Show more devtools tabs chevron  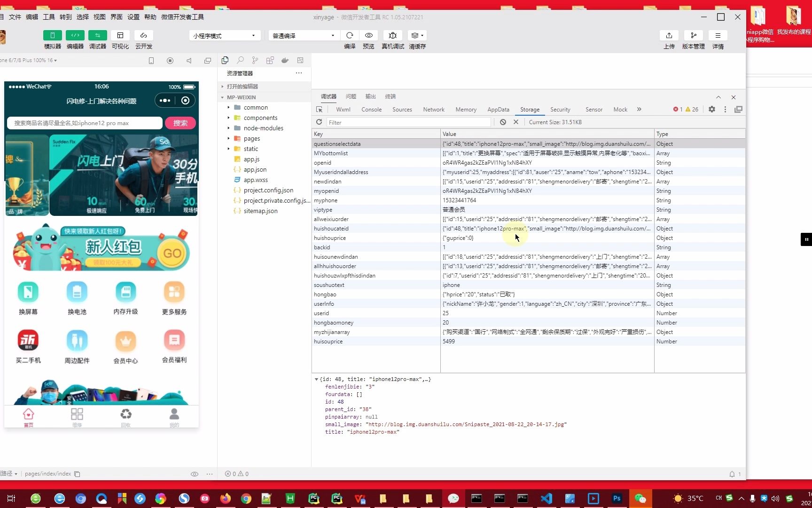coord(639,109)
